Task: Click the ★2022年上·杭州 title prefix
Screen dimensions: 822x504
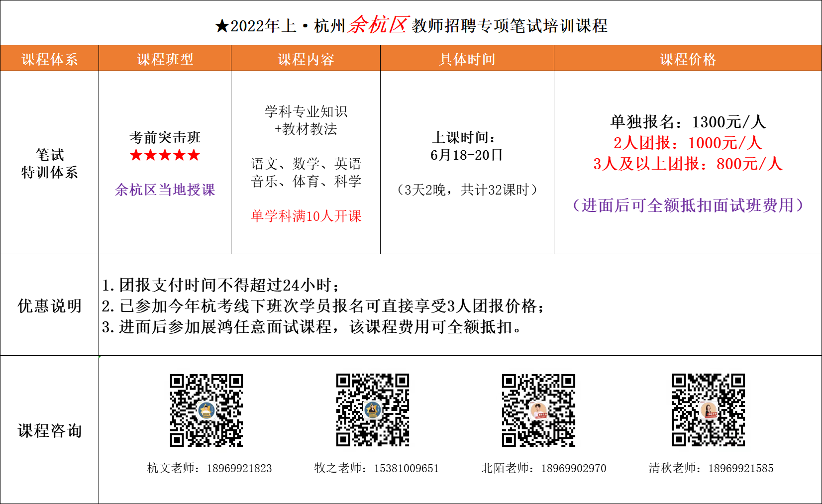Action: 280,26
